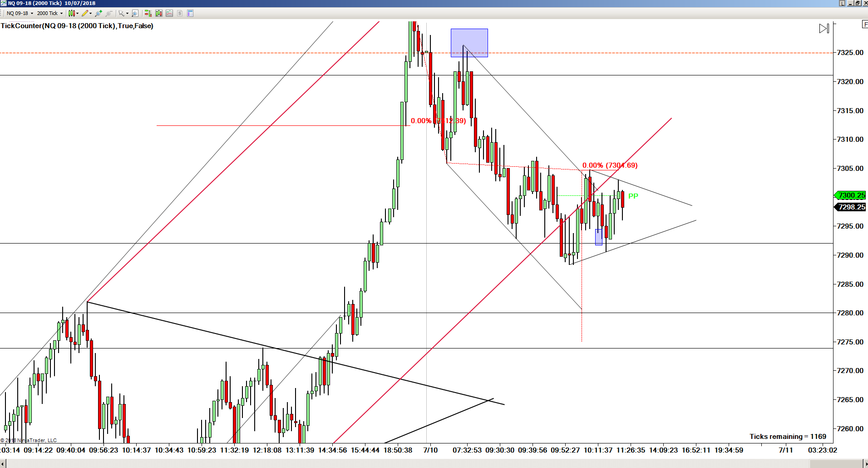Open the chart Properties icon
Screen dimensions: 868x468
[x=190, y=13]
